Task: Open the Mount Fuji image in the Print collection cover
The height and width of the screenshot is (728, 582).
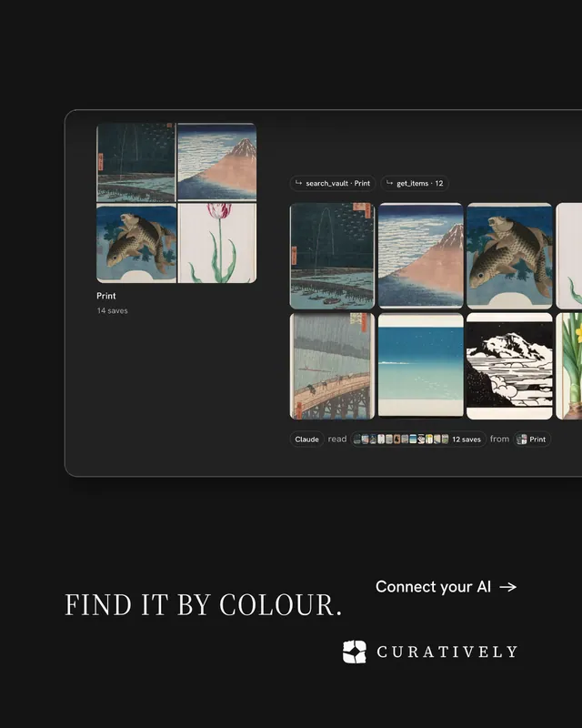Action: (217, 162)
